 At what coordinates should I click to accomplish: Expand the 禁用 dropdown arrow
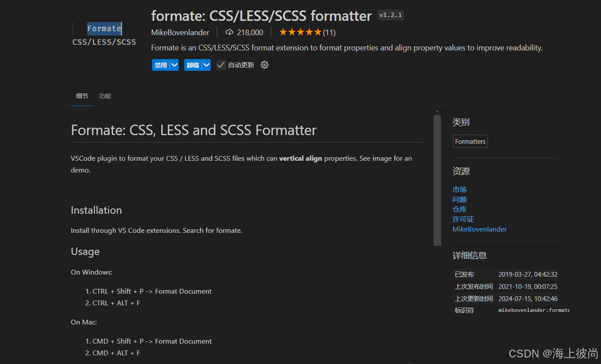click(174, 65)
